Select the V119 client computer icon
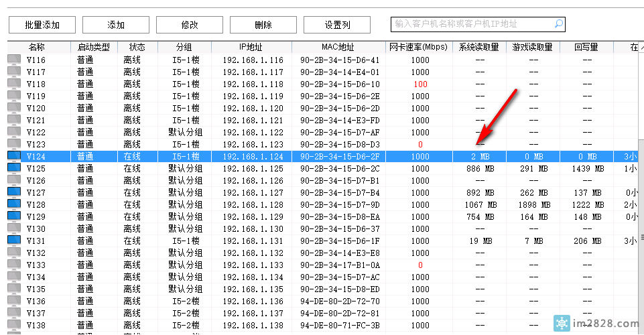Screen dimensions: 644x335 point(14,96)
